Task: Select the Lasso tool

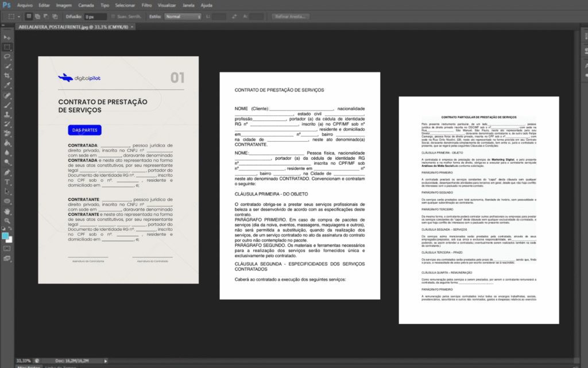Action: (7, 56)
